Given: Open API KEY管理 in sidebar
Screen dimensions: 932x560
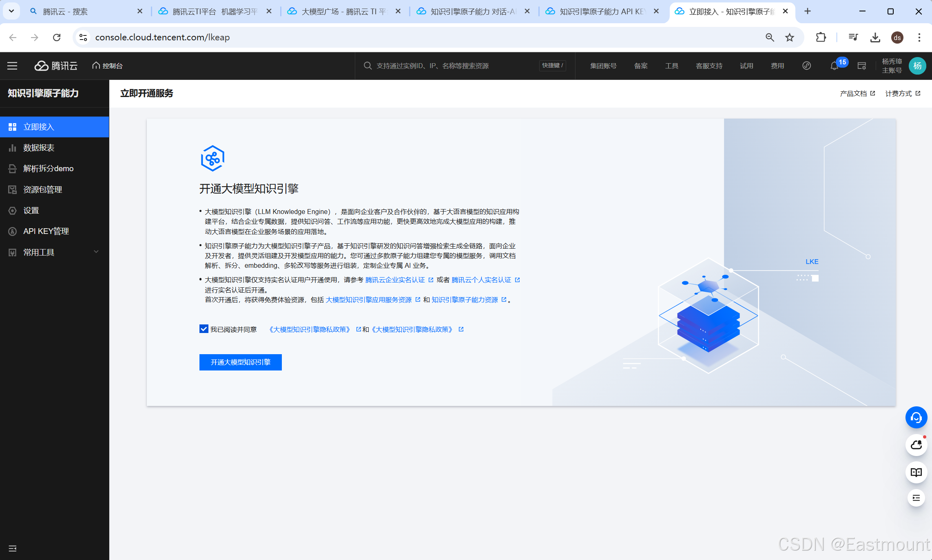Looking at the screenshot, I should [x=46, y=231].
